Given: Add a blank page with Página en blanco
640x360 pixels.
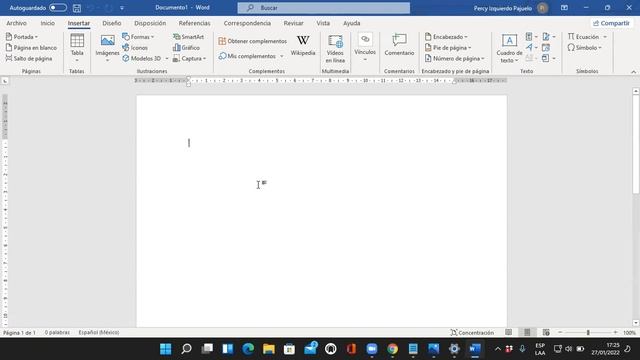Looking at the screenshot, I should [x=31, y=48].
